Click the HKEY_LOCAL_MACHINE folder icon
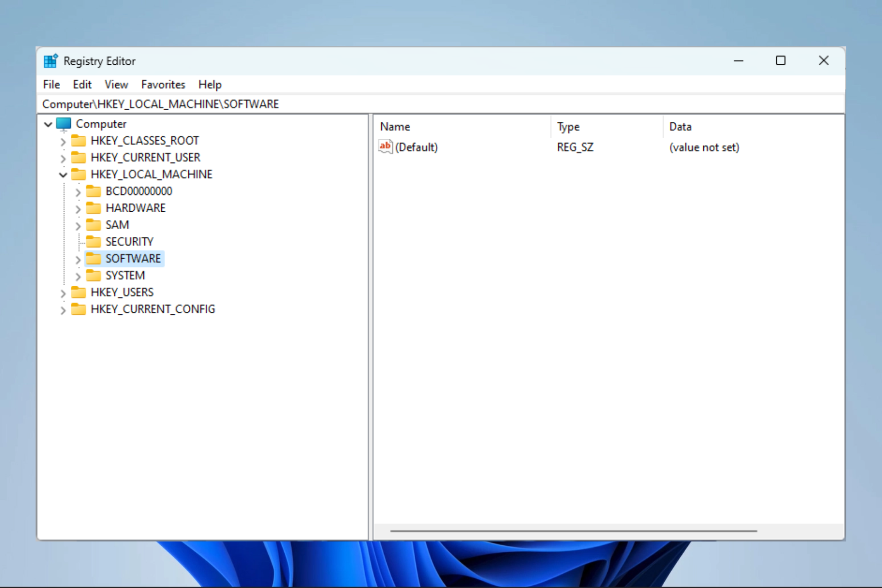The height and width of the screenshot is (588, 882). 79,174
